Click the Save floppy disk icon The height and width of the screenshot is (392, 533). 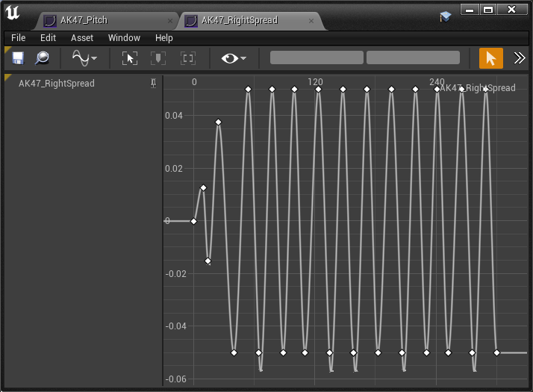(x=18, y=58)
